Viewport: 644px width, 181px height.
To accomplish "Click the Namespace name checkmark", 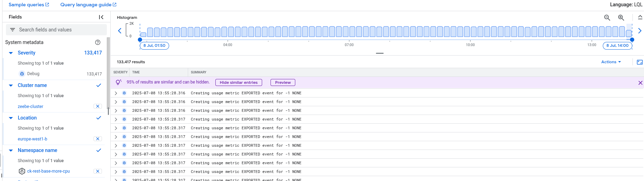I will click(x=99, y=150).
